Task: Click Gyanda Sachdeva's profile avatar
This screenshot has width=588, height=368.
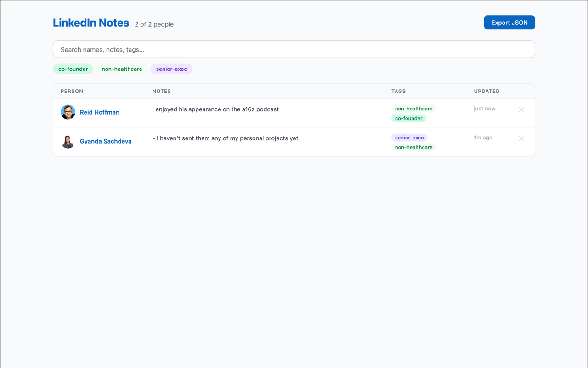Action: [68, 141]
